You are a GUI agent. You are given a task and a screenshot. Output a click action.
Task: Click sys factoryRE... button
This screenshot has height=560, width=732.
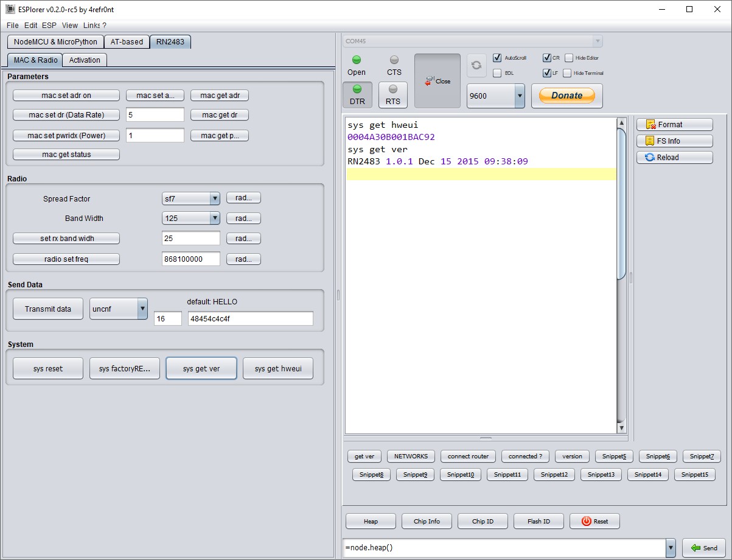click(x=125, y=368)
